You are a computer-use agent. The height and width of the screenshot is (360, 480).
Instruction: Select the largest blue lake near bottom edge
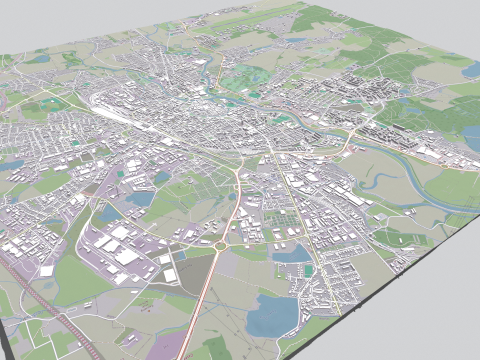click(x=272, y=315)
